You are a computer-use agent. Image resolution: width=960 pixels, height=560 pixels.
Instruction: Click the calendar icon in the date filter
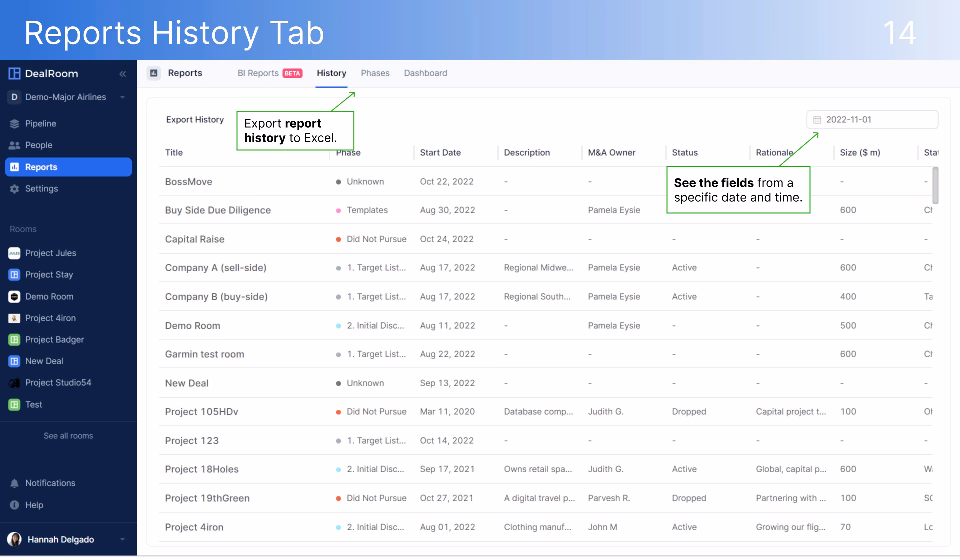[817, 119]
